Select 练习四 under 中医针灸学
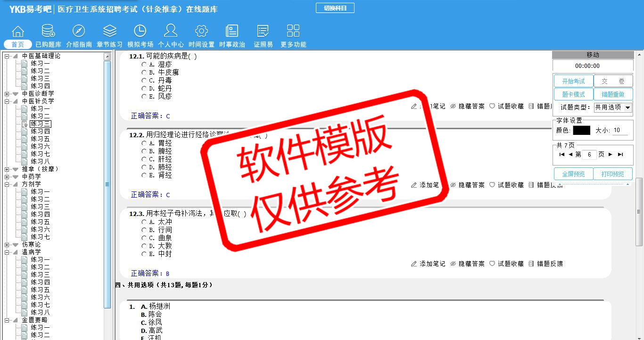This screenshot has height=340, width=644. coord(41,132)
